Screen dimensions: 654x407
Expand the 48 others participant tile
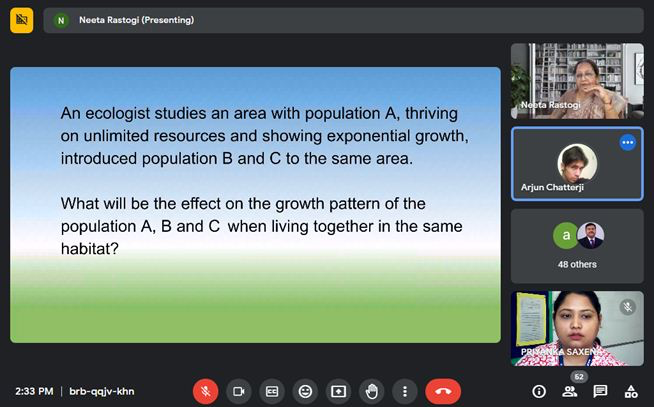(577, 245)
